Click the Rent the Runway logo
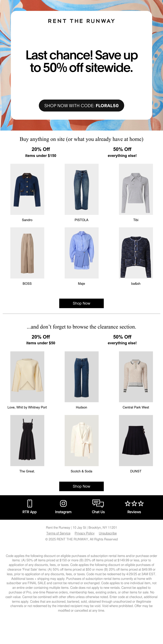163x644 pixels. 82,21
